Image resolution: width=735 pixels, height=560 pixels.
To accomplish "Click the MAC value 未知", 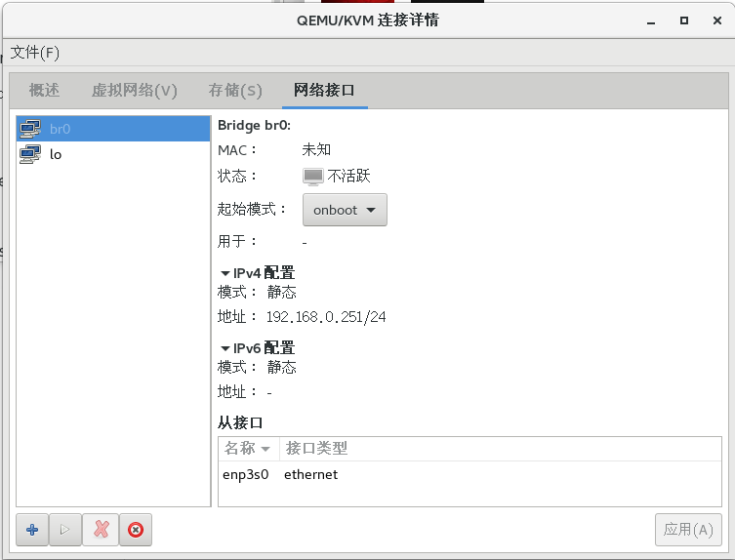I will coord(316,150).
